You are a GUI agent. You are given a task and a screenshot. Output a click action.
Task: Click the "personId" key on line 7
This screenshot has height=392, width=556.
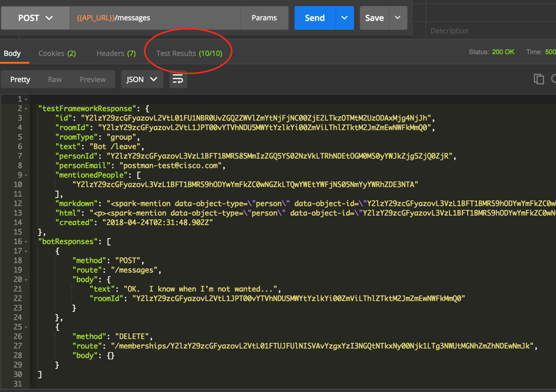pos(76,156)
